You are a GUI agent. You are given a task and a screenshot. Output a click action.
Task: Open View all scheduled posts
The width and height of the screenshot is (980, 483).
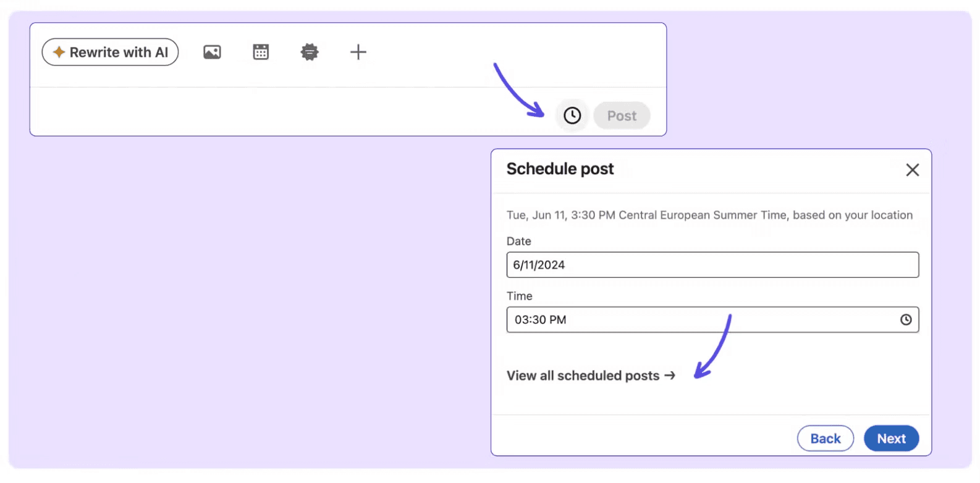583,375
